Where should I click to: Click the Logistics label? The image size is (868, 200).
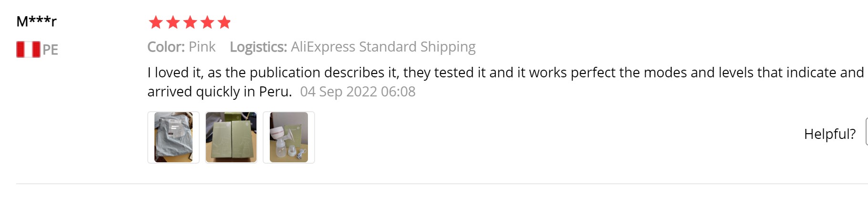point(258,47)
